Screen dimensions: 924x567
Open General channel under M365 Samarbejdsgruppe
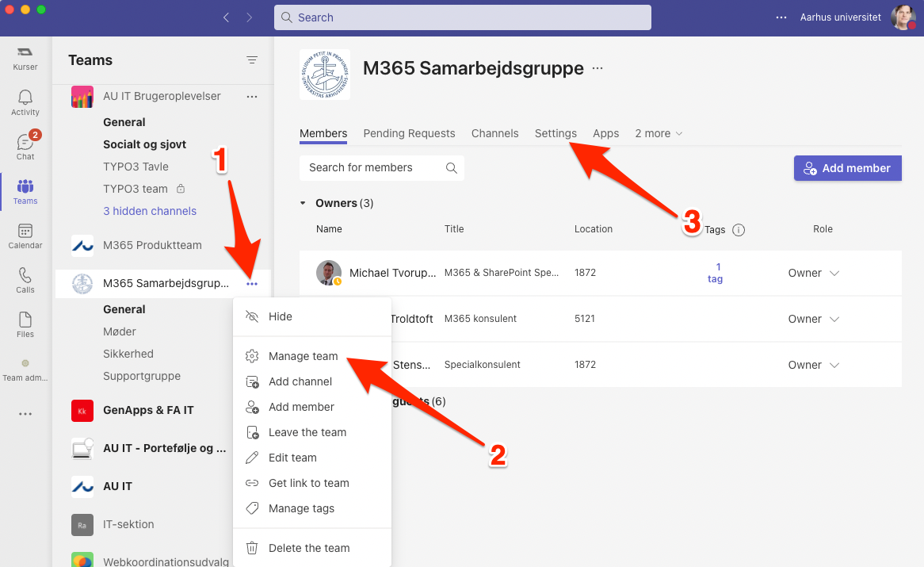click(124, 309)
